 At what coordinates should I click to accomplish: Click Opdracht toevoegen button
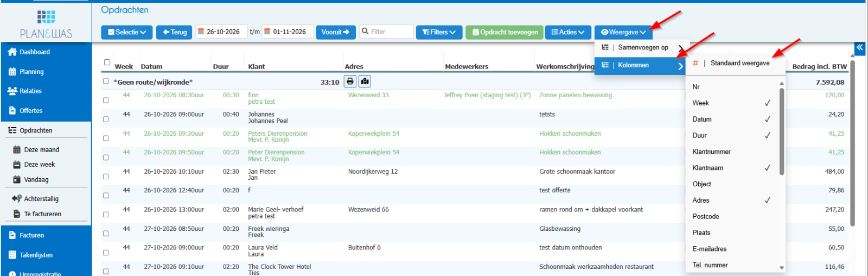505,32
